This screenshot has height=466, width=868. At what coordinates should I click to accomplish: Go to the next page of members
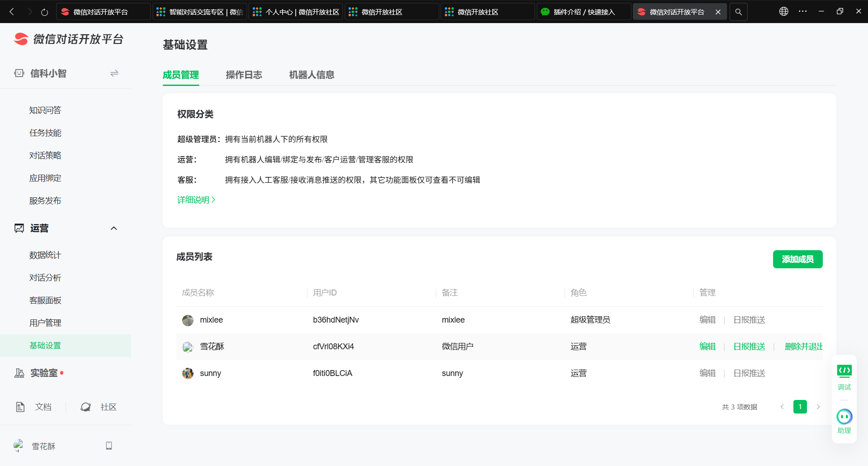pyautogui.click(x=818, y=407)
